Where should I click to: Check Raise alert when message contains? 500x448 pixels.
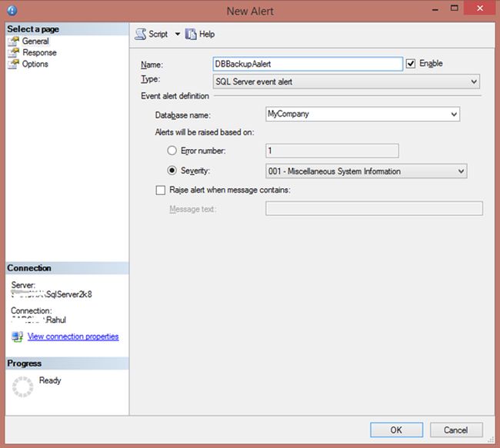(x=161, y=191)
